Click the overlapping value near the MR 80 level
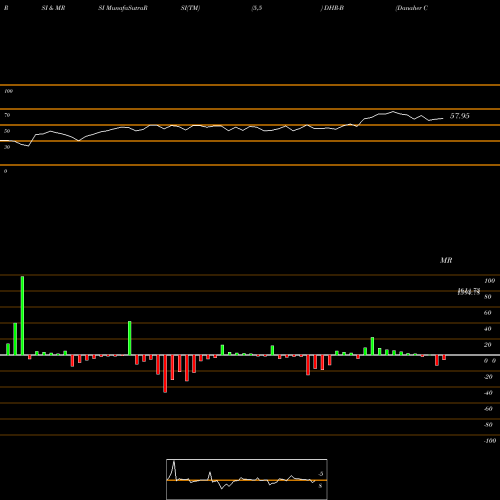The height and width of the screenshot is (500, 500). (x=469, y=292)
